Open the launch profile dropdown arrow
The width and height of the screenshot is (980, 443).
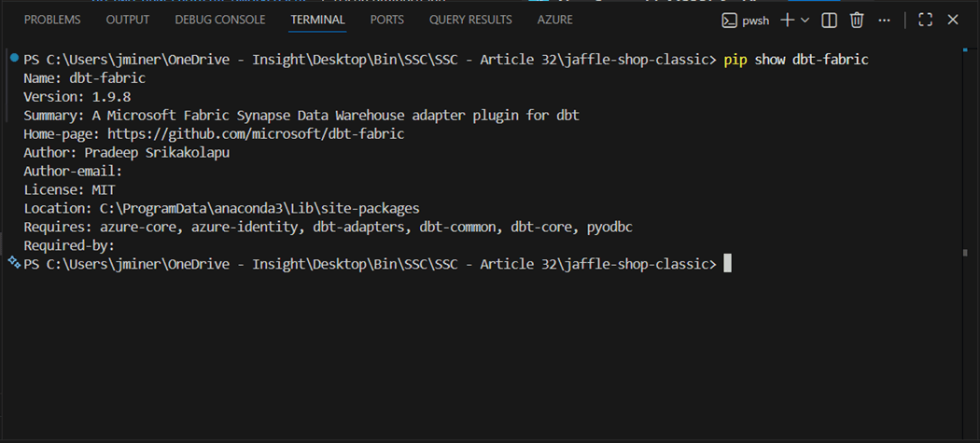click(x=804, y=20)
